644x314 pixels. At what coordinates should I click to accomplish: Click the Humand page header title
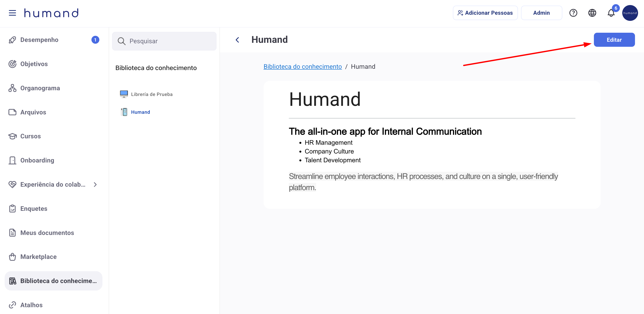coord(269,40)
